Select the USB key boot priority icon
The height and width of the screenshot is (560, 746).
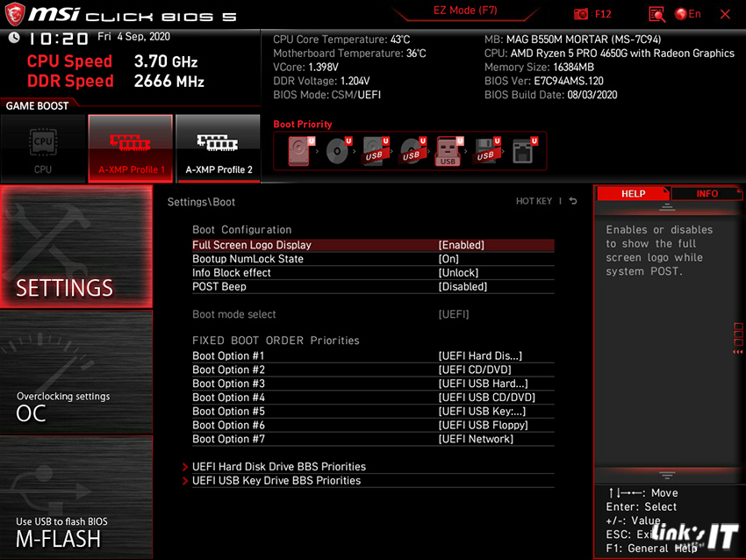pyautogui.click(x=448, y=151)
